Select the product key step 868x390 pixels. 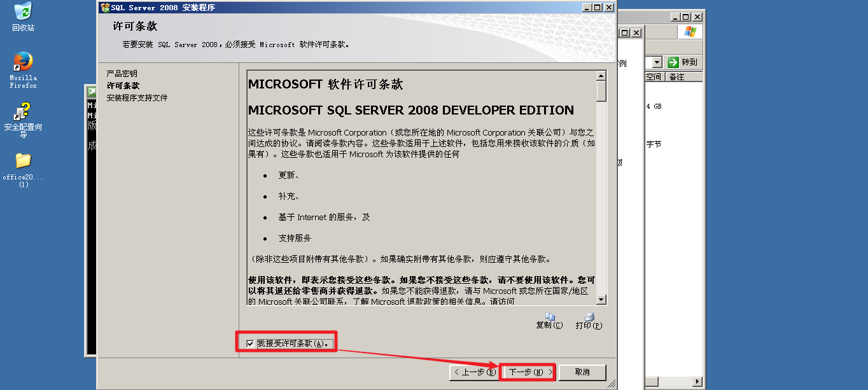[122, 74]
